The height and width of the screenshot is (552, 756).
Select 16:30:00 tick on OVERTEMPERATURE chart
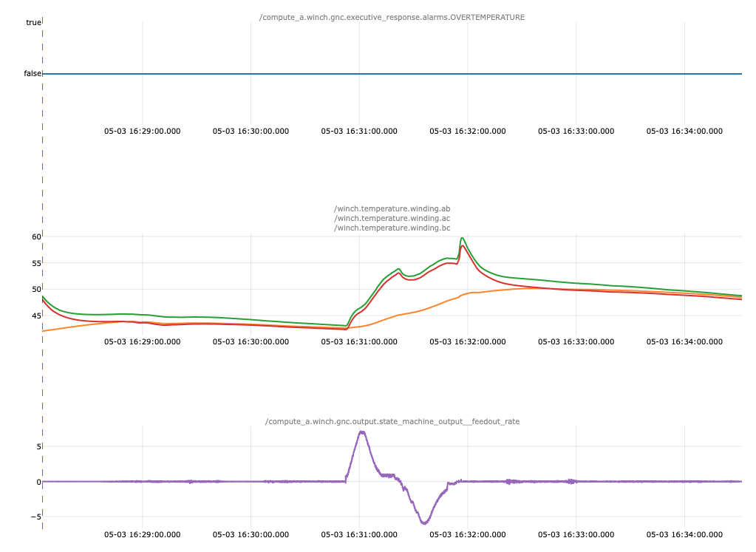pos(251,131)
